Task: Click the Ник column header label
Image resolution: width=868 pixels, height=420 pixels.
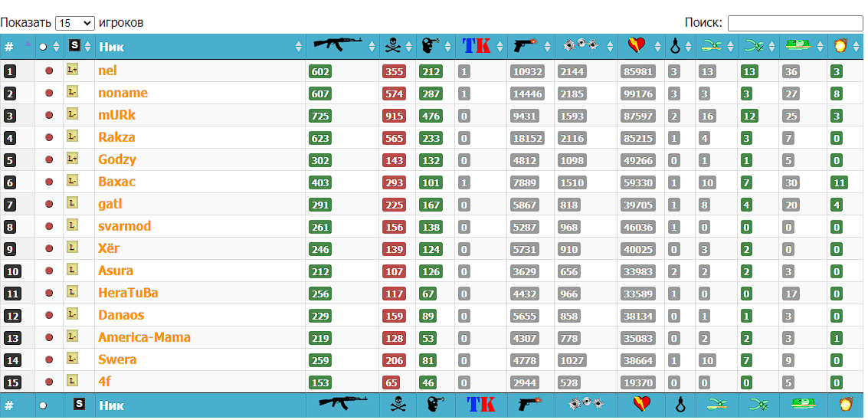Action: pos(111,47)
